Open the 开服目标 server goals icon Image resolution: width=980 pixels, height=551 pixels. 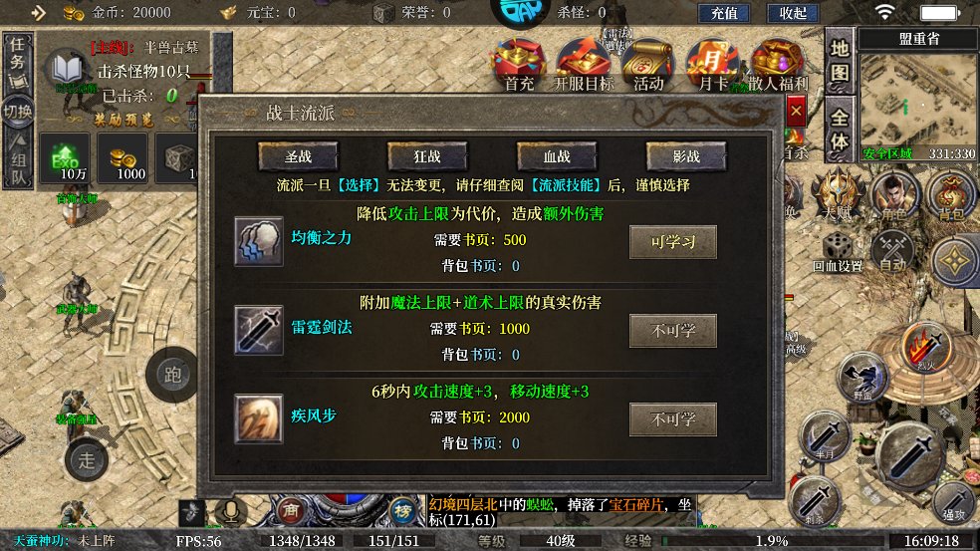[584, 65]
